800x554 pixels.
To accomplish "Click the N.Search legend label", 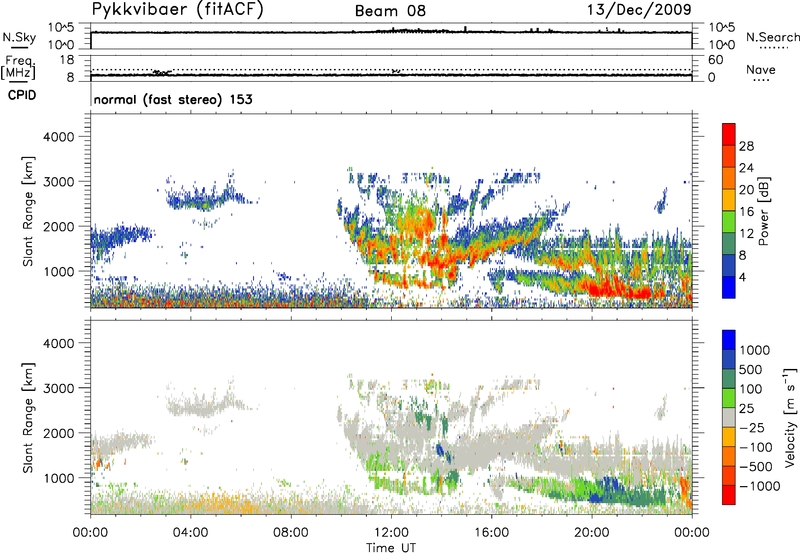I will (x=772, y=37).
